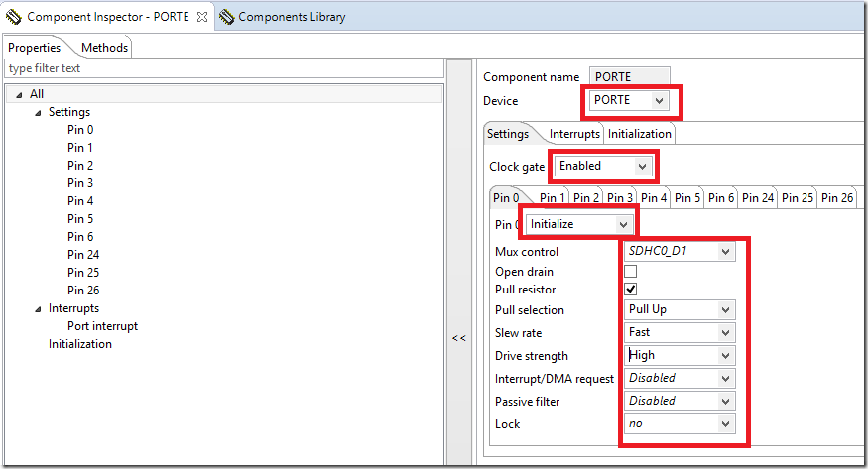The image size is (868, 469).
Task: Select Pin 1 in the tree
Action: [80, 148]
